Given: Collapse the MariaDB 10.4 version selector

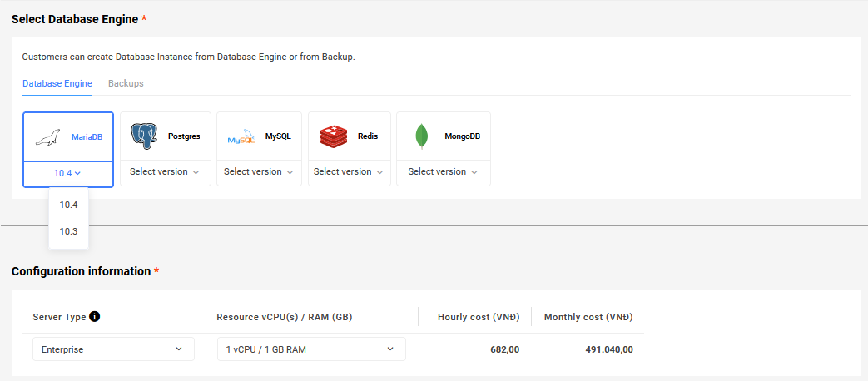Looking at the screenshot, I should (68, 174).
